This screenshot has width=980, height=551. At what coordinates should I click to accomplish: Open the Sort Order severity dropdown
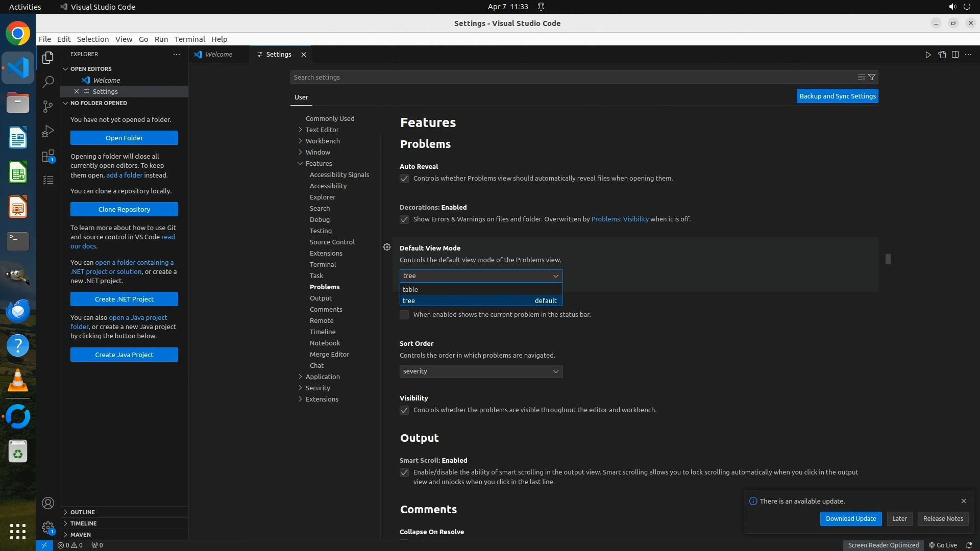[481, 371]
